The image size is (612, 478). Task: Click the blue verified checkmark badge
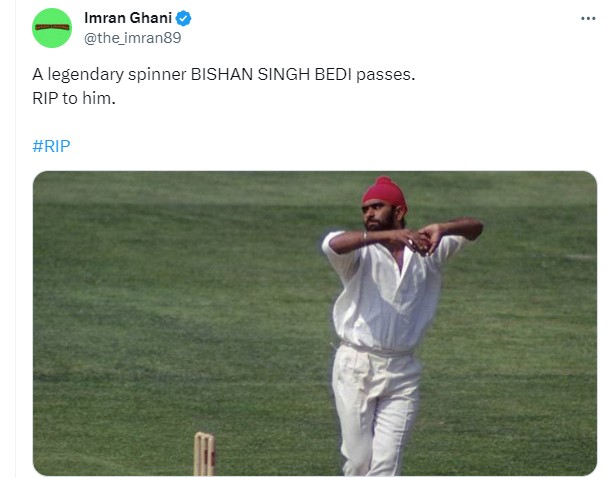click(x=184, y=18)
